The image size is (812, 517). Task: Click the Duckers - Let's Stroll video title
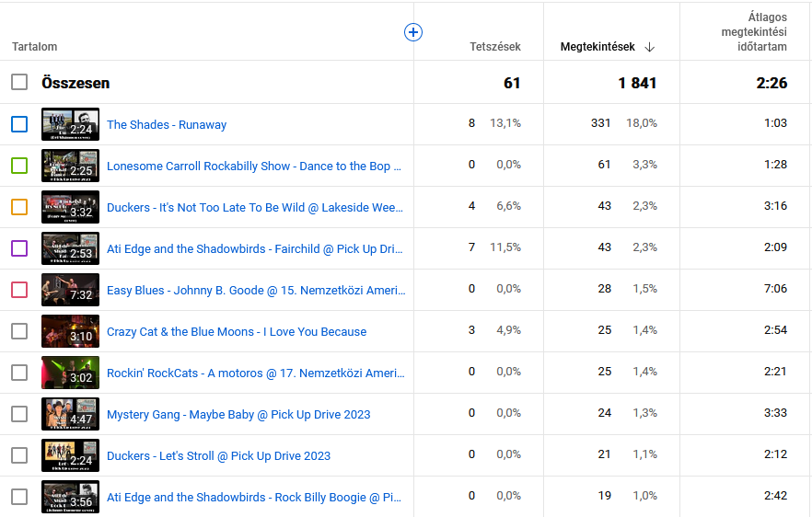click(x=218, y=456)
